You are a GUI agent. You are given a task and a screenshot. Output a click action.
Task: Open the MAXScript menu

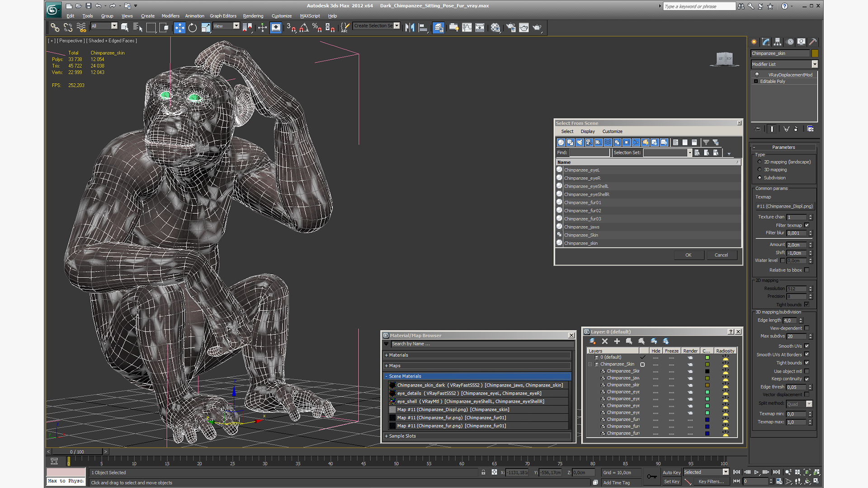click(310, 16)
